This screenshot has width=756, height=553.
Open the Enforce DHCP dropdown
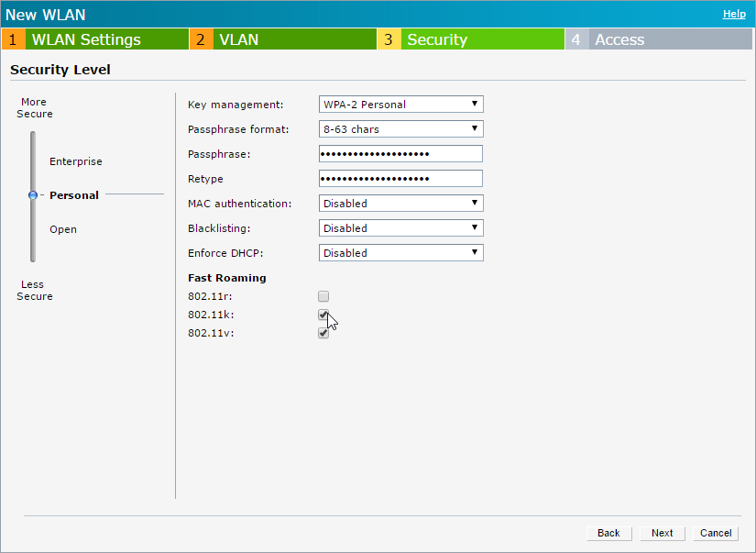401,253
